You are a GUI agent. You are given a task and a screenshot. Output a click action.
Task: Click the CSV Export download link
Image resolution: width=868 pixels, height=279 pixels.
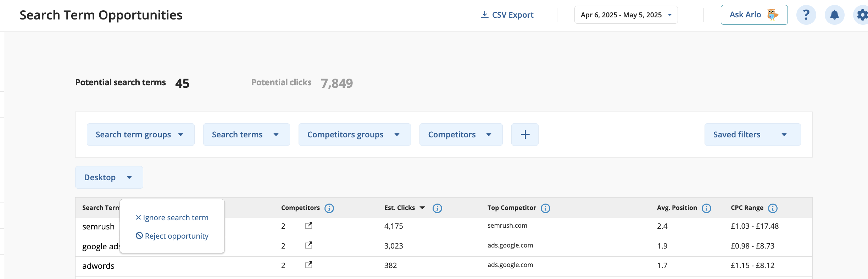tap(507, 15)
